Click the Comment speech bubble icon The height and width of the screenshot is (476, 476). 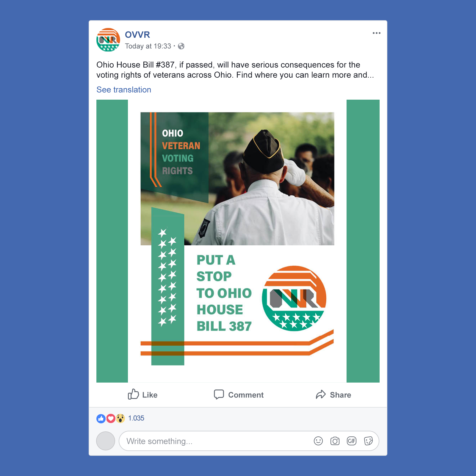219,394
